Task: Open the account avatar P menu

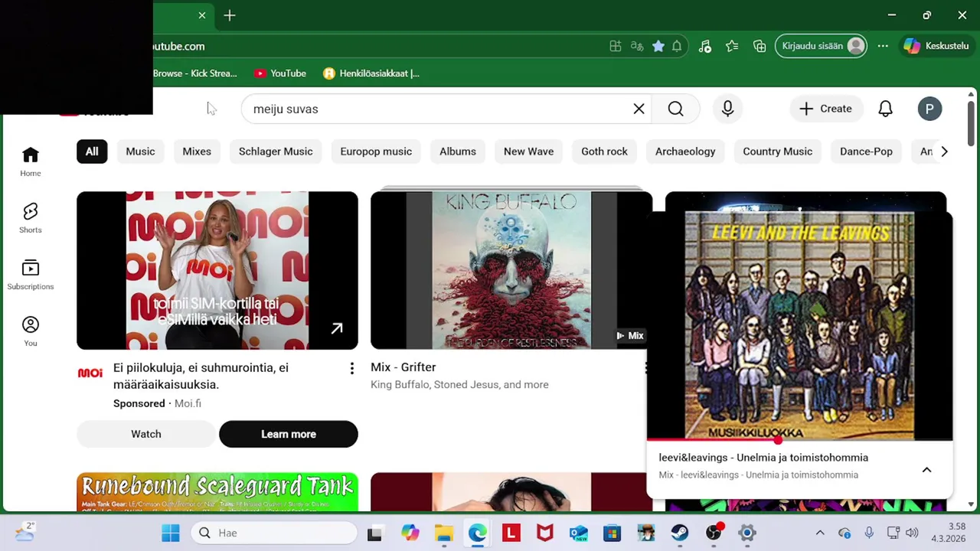Action: (929, 109)
